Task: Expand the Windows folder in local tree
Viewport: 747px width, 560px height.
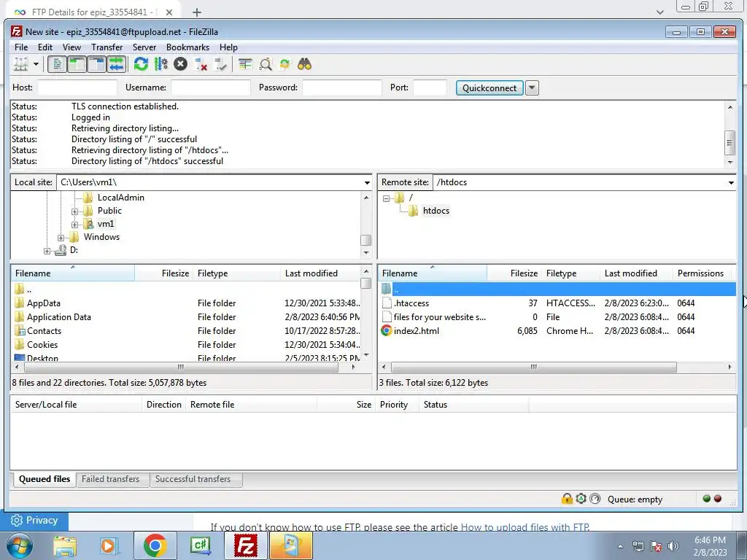Action: [61, 238]
